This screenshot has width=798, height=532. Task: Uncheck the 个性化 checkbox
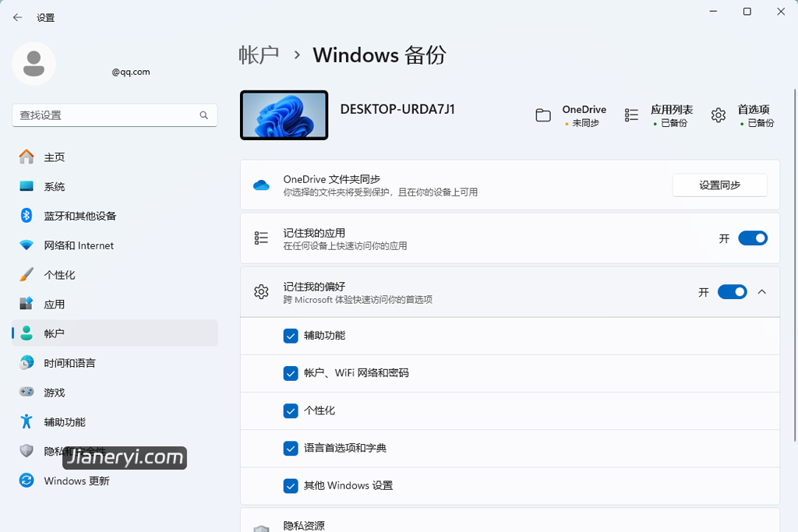[291, 410]
